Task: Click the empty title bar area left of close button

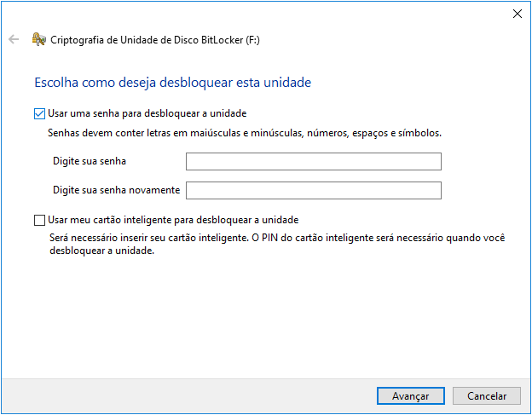Action: 256,13
